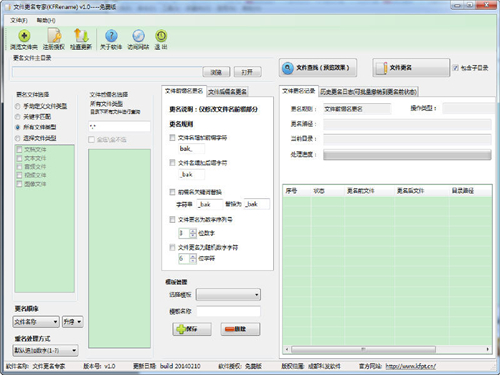The height and width of the screenshot is (375, 500).
Task: Check the 音频文件 item in file type list
Action: coord(20,167)
